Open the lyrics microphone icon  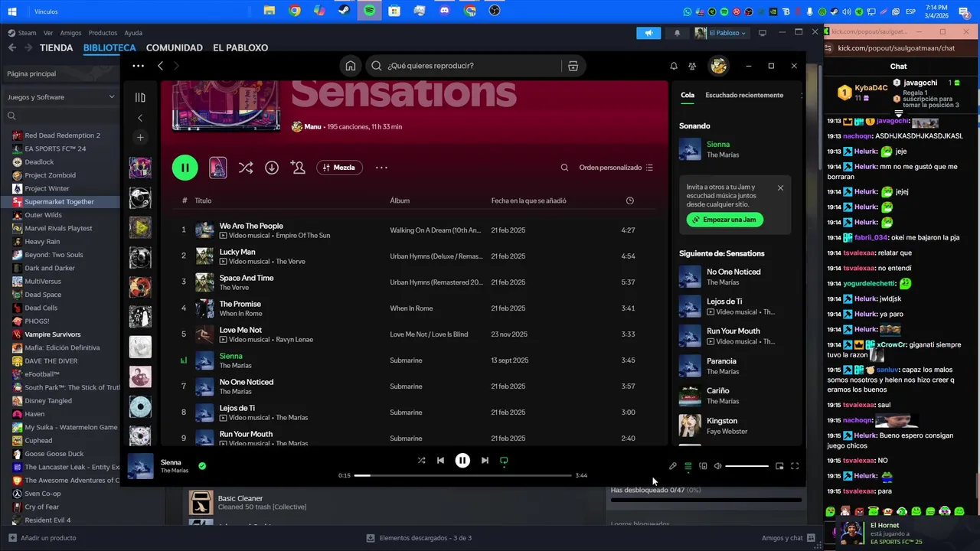[673, 466]
